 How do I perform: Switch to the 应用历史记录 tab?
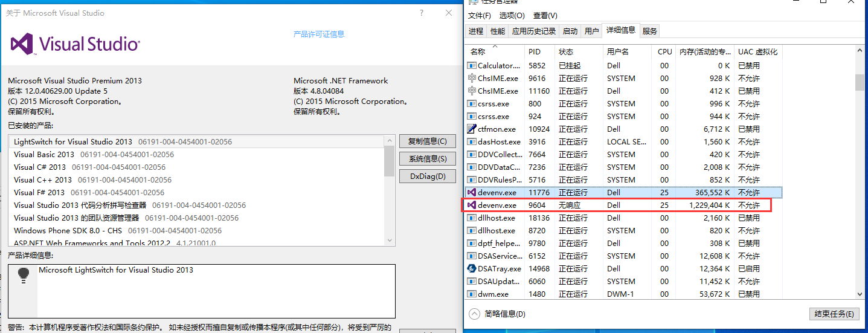pos(533,31)
